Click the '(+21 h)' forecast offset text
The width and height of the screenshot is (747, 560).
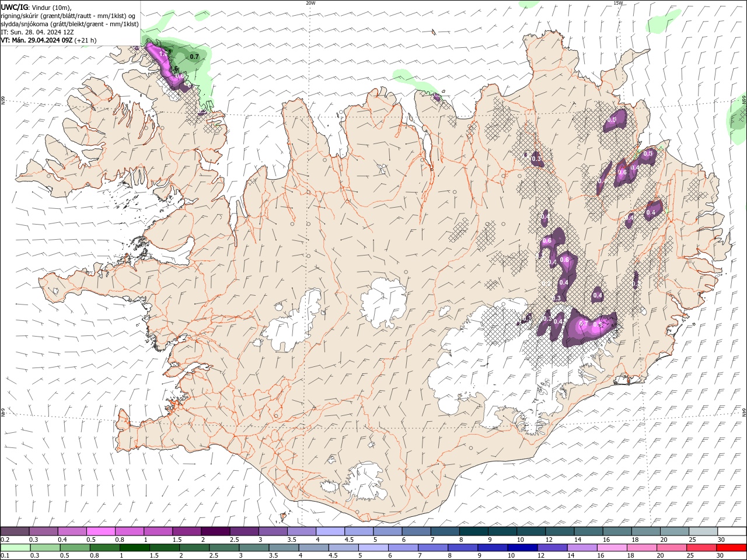(85, 40)
